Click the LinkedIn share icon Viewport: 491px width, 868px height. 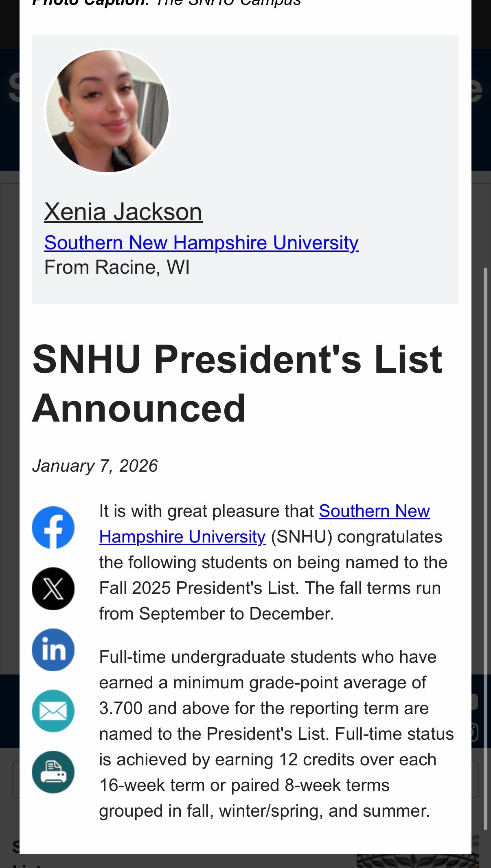click(x=53, y=650)
